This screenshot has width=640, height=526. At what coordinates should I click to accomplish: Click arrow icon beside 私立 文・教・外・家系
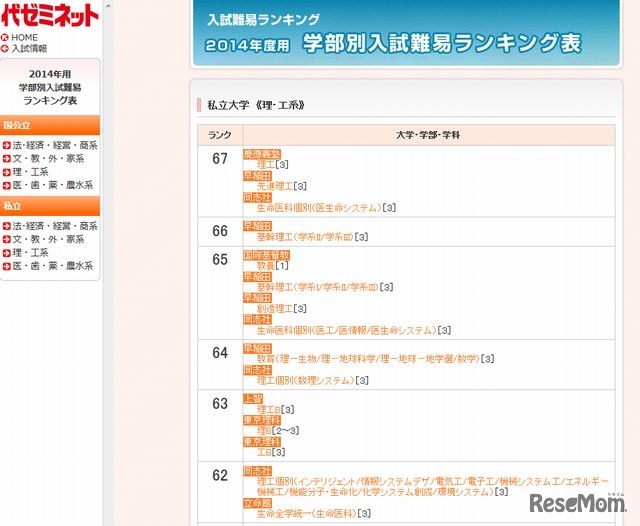[7, 240]
